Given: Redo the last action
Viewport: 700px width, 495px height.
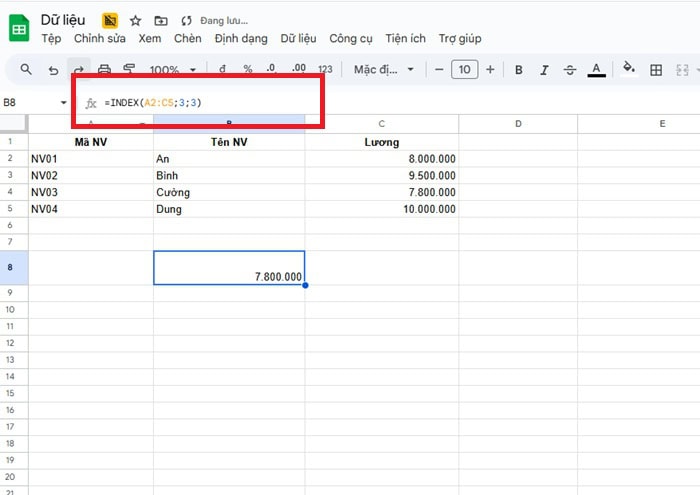Looking at the screenshot, I should 79,70.
